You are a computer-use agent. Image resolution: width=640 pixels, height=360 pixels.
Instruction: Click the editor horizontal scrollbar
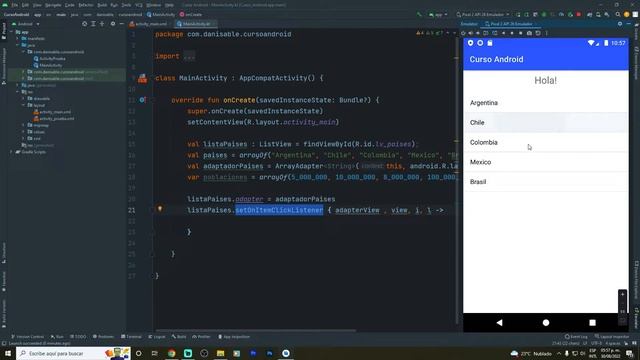pyautogui.click(x=256, y=331)
